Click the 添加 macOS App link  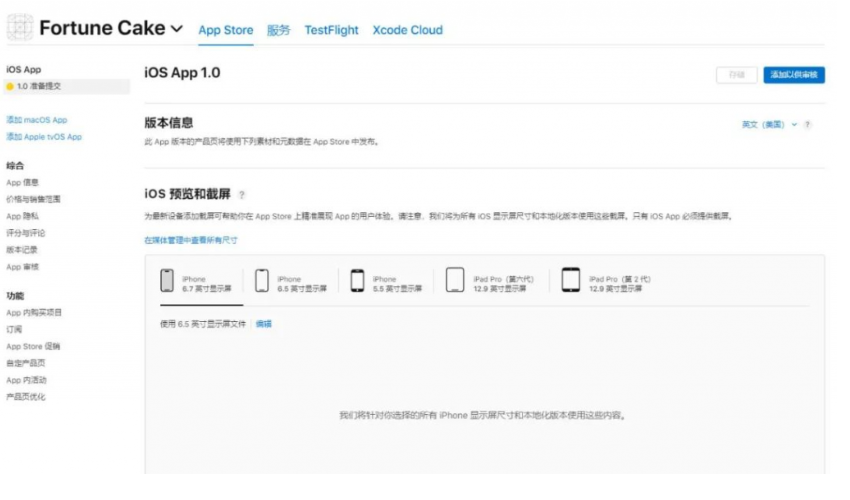click(37, 120)
